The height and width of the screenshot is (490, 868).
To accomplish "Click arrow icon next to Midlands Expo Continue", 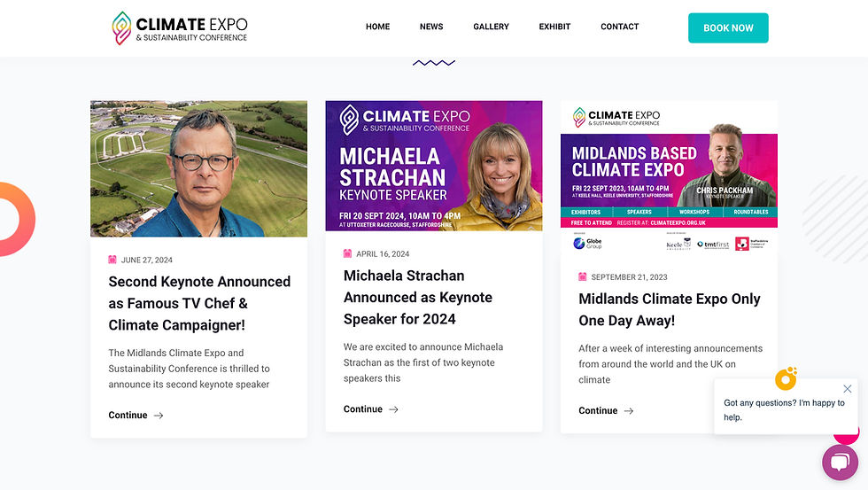I will (629, 411).
